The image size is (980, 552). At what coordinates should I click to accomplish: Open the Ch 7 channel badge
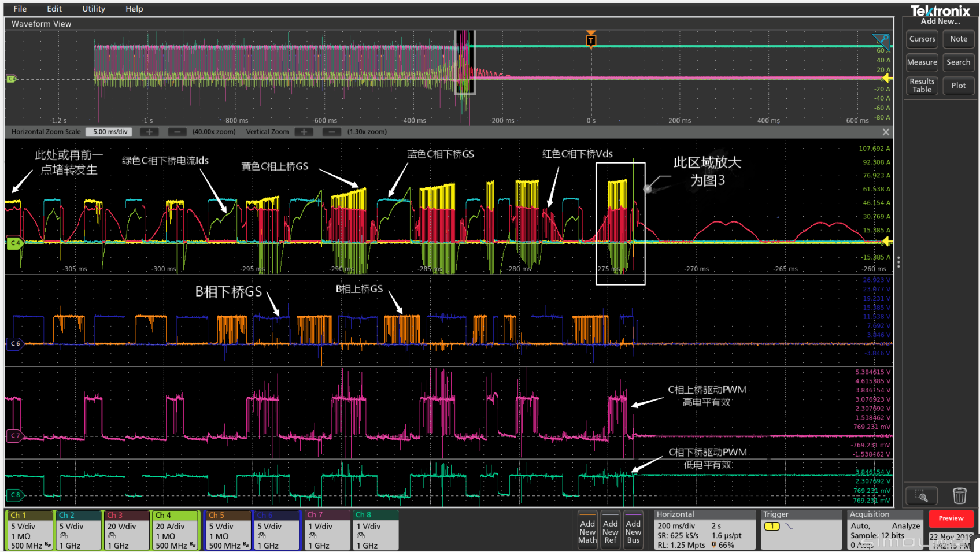click(327, 530)
